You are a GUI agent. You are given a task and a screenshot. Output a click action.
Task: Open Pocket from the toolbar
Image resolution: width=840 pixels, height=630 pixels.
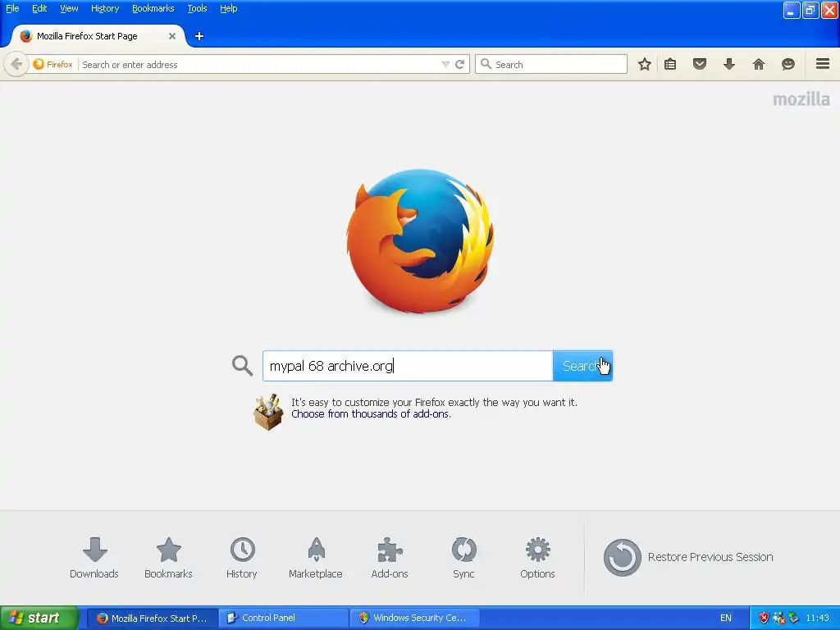coord(700,64)
